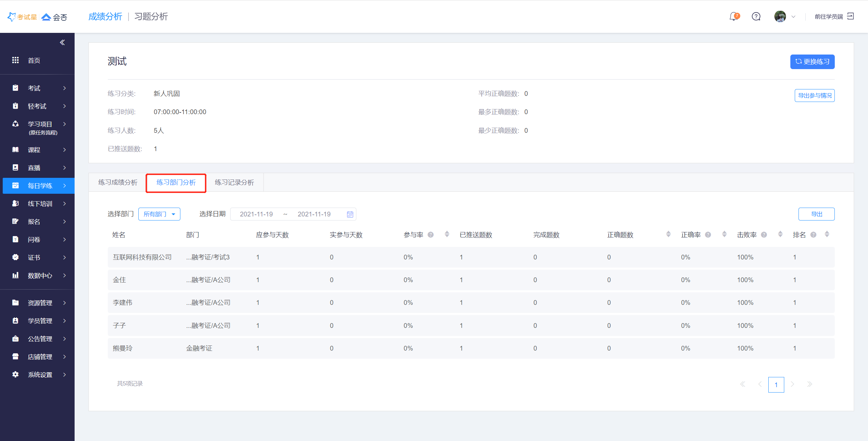Click the help question mark icon
The height and width of the screenshot is (441, 868).
click(756, 16)
